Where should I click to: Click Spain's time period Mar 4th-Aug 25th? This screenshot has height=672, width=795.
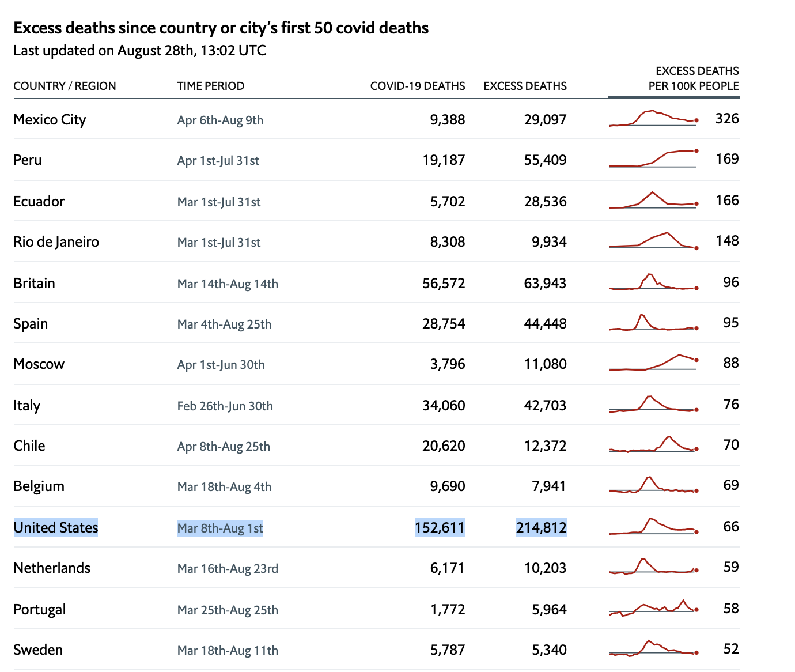(x=224, y=324)
